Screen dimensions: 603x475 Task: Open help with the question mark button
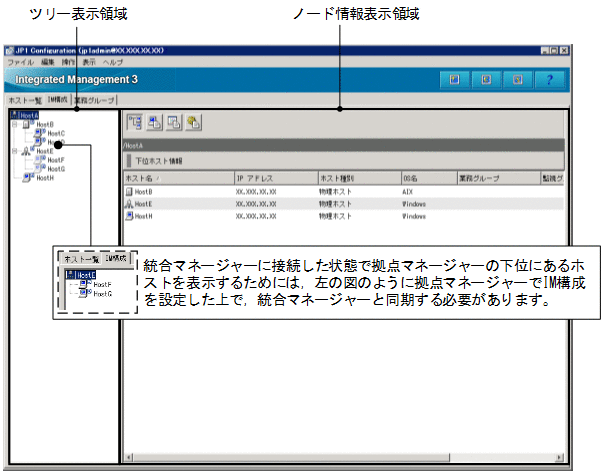549,80
